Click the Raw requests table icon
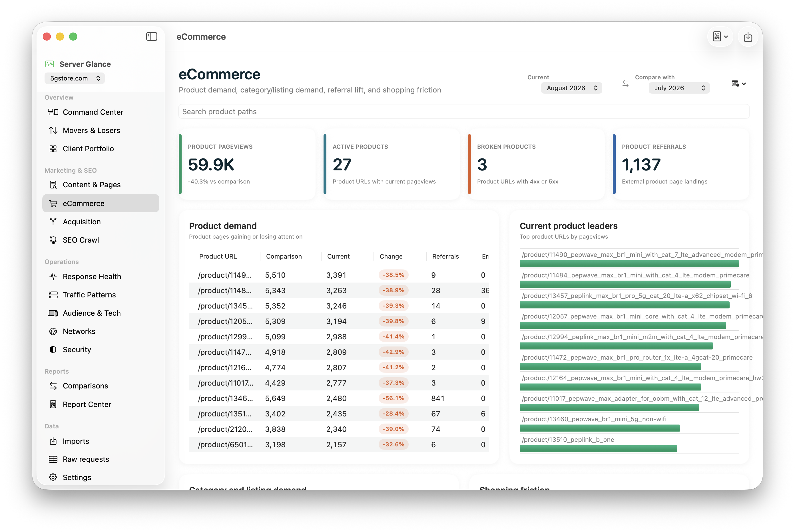Viewport: 795px width, 532px height. 53,459
